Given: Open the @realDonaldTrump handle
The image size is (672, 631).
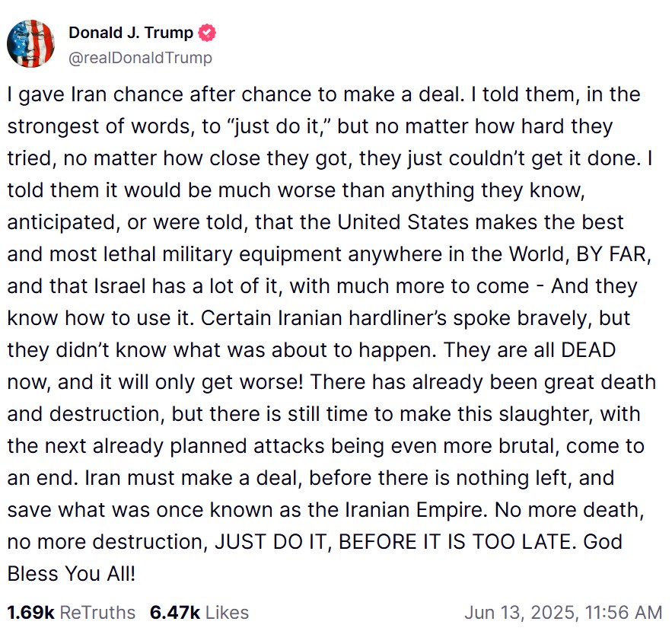Looking at the screenshot, I should (x=140, y=58).
